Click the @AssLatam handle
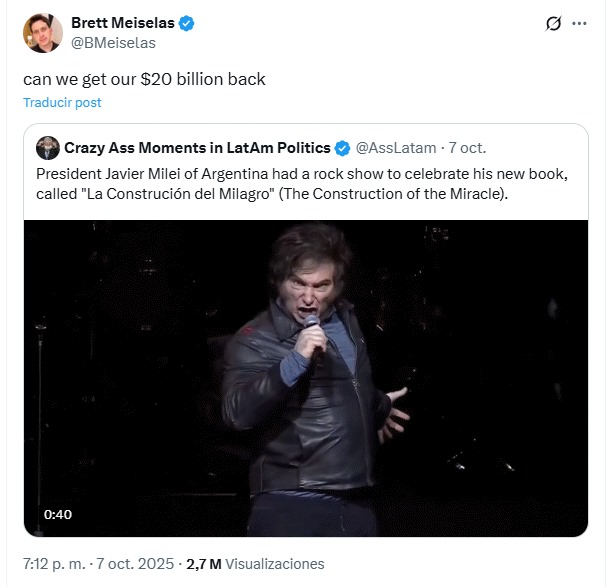This screenshot has height=587, width=611. [396, 148]
